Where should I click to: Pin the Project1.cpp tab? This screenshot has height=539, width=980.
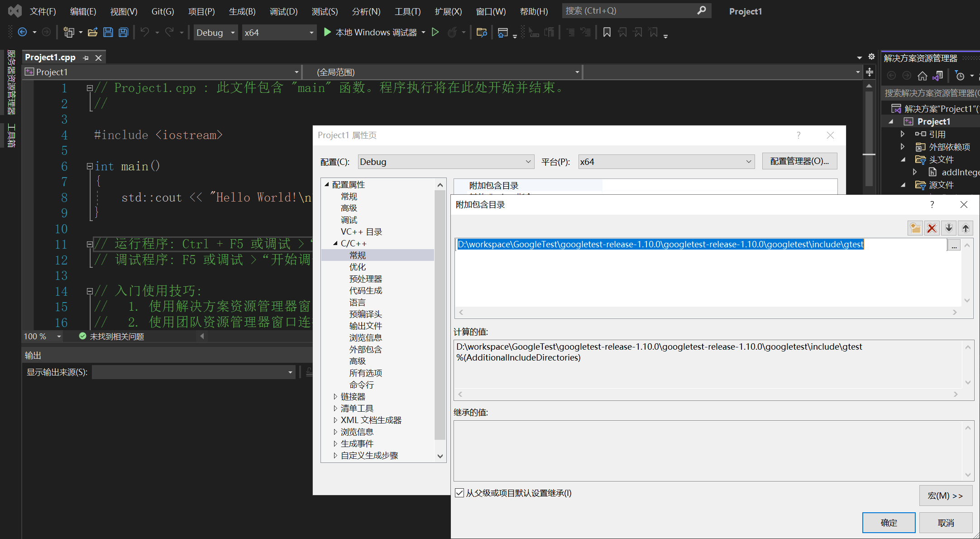tap(86, 58)
